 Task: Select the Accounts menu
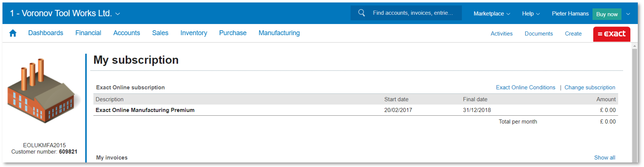[126, 33]
